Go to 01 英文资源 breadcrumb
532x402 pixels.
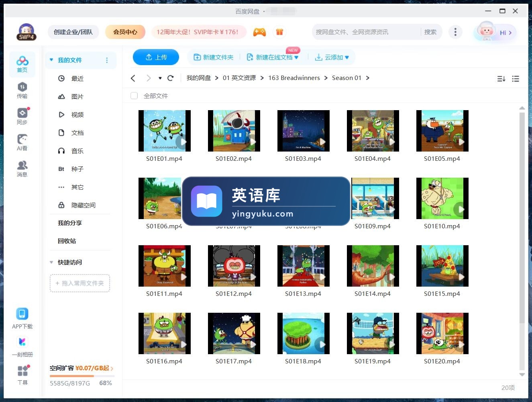[x=239, y=78]
